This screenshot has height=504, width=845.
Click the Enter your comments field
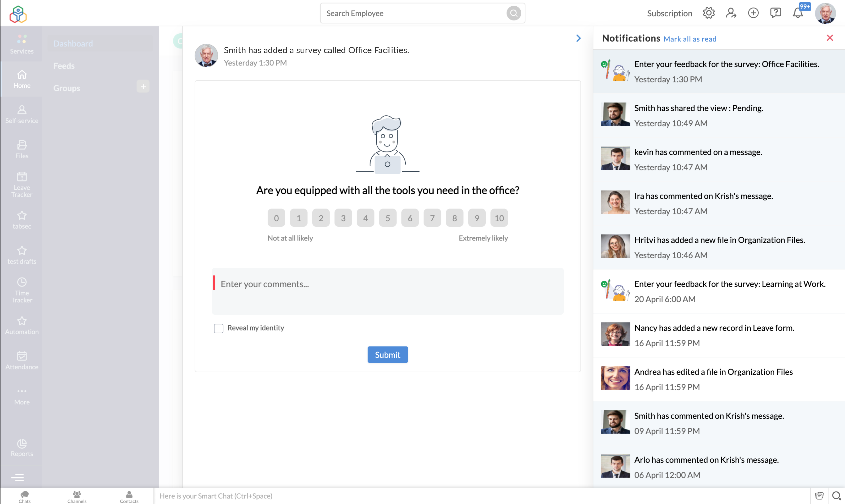click(387, 291)
